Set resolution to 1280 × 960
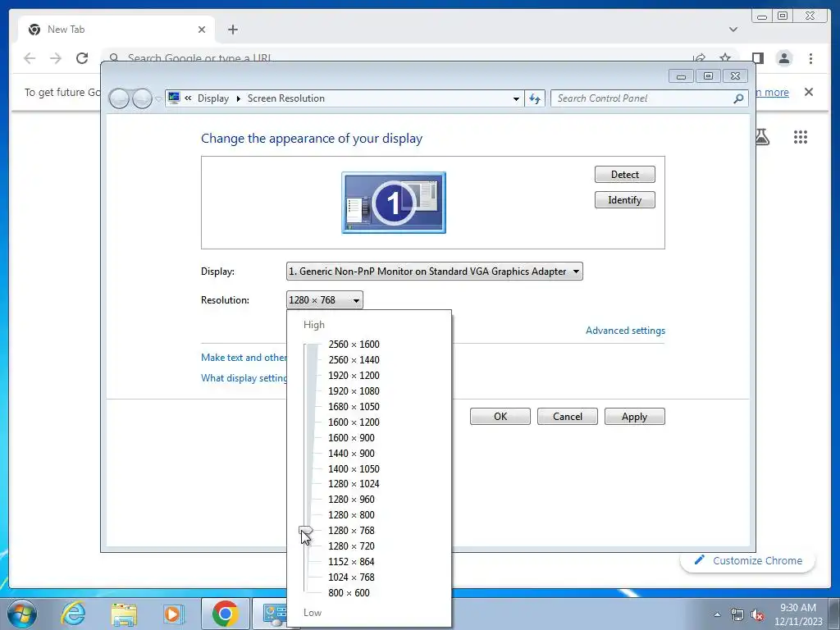The width and height of the screenshot is (840, 630). (351, 499)
